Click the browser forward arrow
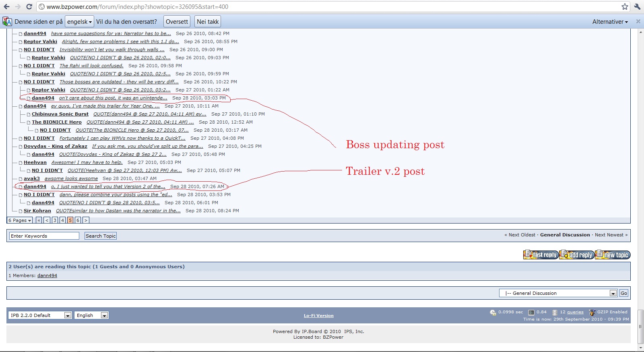Screen dimensions: 644x352 click(18, 6)
